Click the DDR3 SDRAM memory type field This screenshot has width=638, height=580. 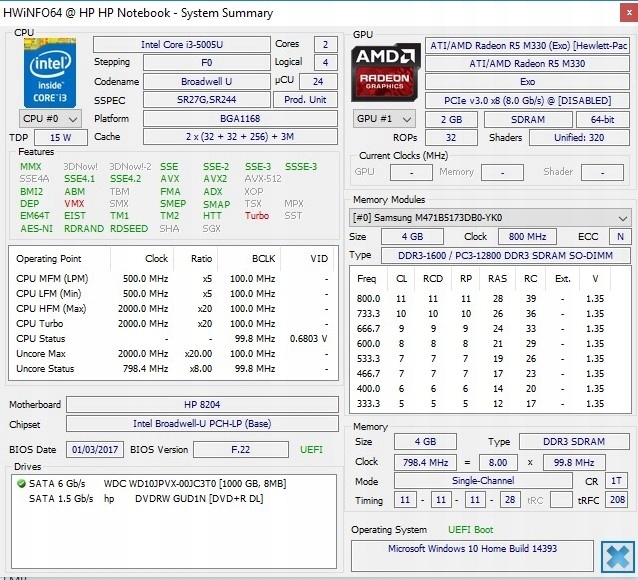click(574, 442)
